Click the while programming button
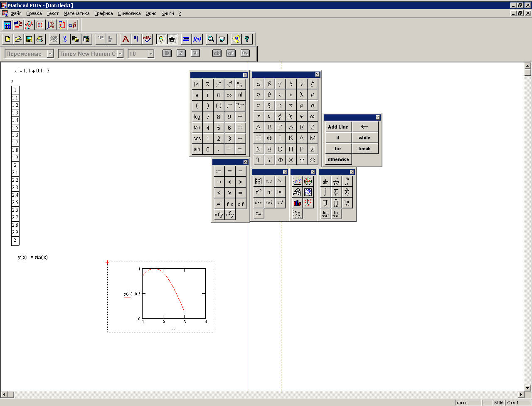 coord(365,138)
